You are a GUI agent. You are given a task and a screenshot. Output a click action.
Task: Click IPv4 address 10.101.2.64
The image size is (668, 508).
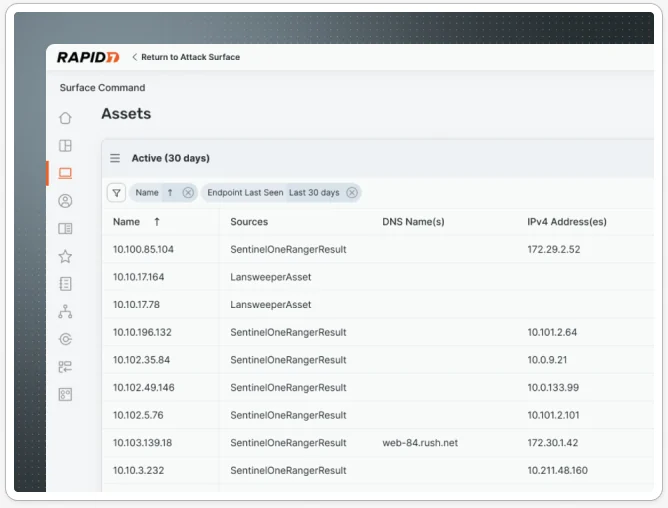point(552,332)
